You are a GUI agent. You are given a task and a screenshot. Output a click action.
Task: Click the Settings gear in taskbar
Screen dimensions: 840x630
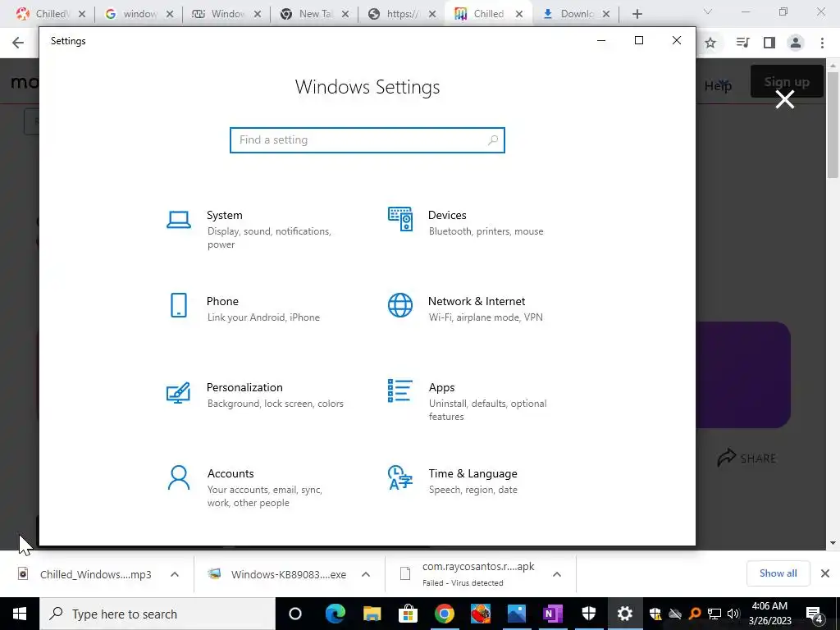click(624, 614)
